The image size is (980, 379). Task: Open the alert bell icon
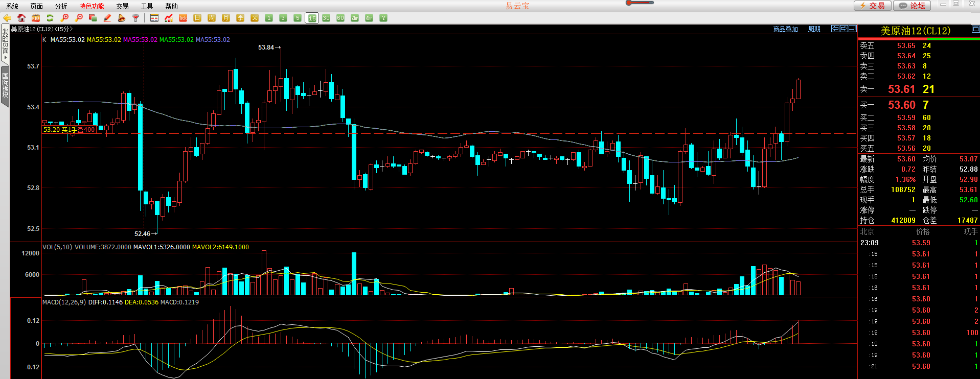pos(122,18)
